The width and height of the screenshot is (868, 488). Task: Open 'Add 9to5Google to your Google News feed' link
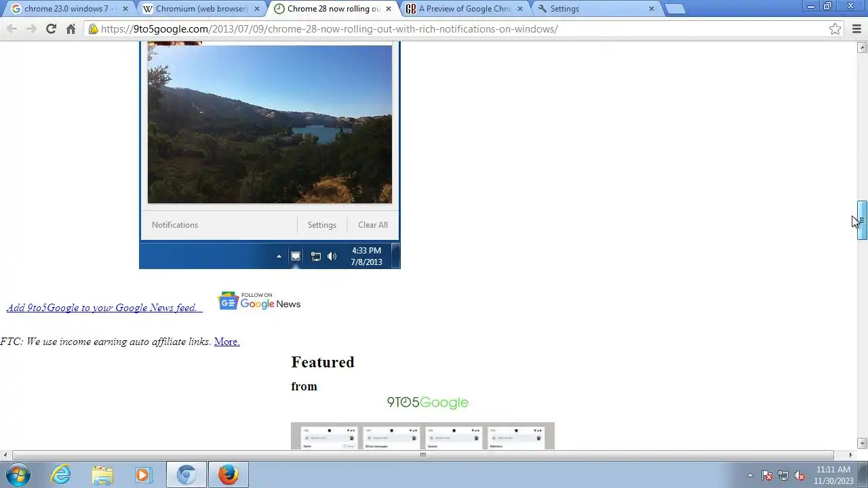click(104, 308)
